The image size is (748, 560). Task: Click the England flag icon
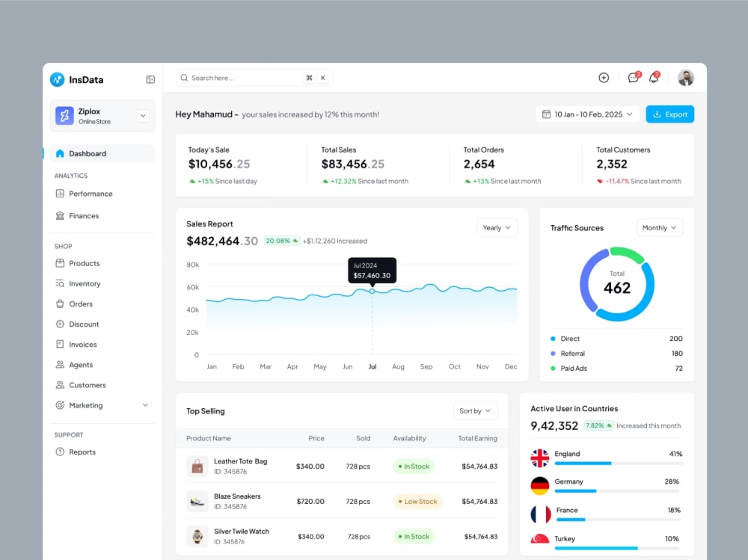539,458
